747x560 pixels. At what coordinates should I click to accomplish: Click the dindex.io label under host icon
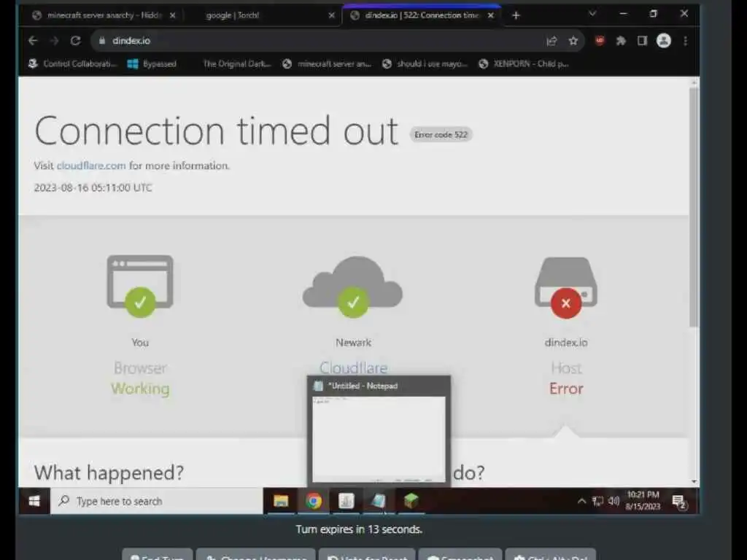(566, 343)
